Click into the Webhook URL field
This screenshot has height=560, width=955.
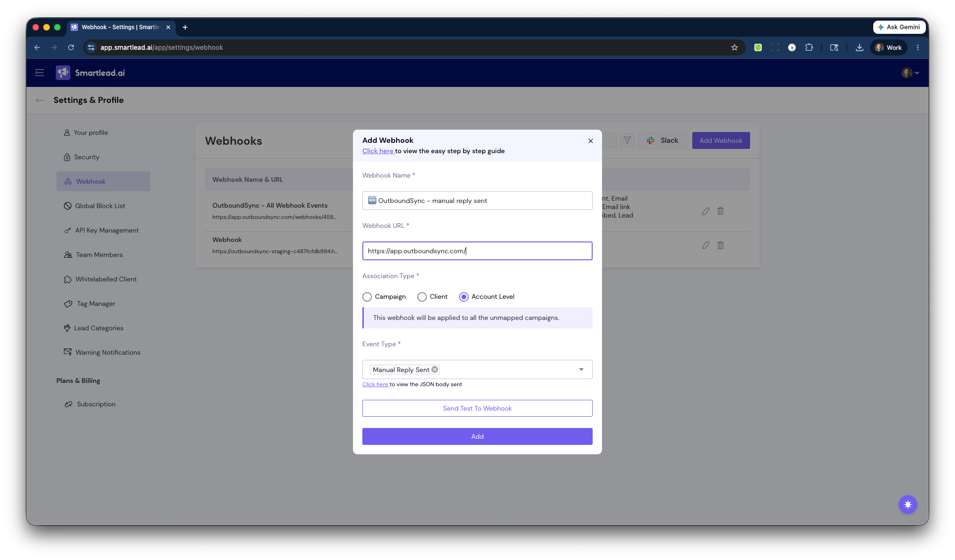[x=477, y=251]
